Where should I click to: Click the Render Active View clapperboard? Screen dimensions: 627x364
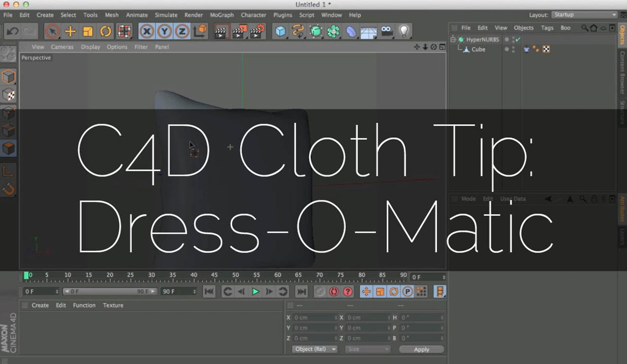click(x=222, y=31)
